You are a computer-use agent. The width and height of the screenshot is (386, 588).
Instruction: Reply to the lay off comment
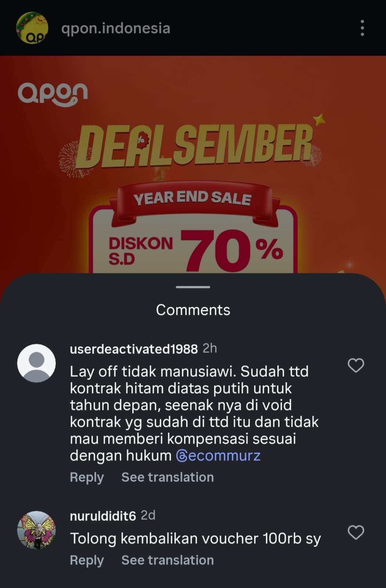click(87, 477)
